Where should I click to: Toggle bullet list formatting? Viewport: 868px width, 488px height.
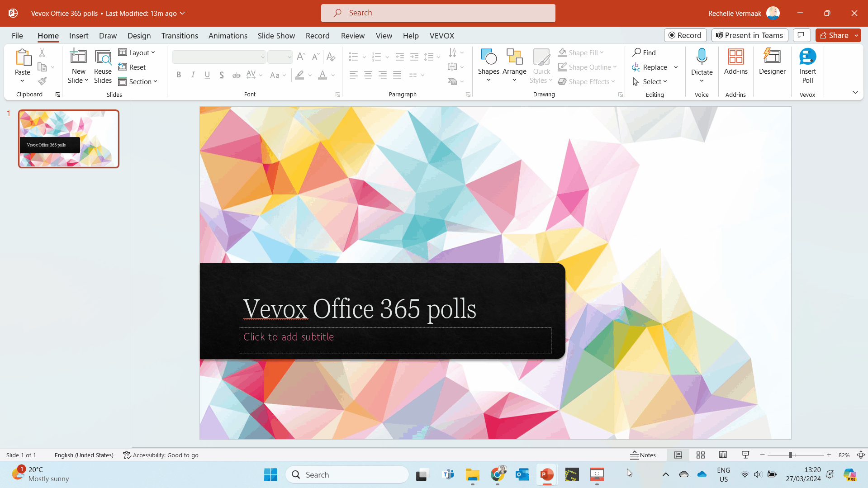coord(353,57)
